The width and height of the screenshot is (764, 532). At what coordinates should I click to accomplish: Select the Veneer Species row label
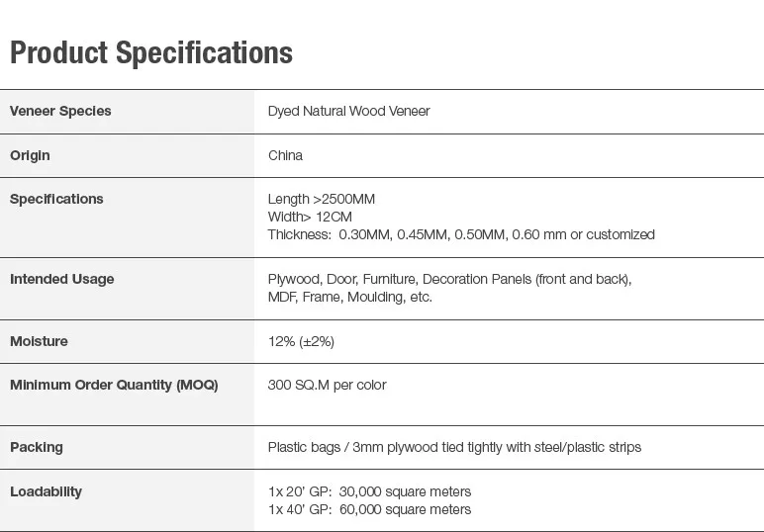60,111
